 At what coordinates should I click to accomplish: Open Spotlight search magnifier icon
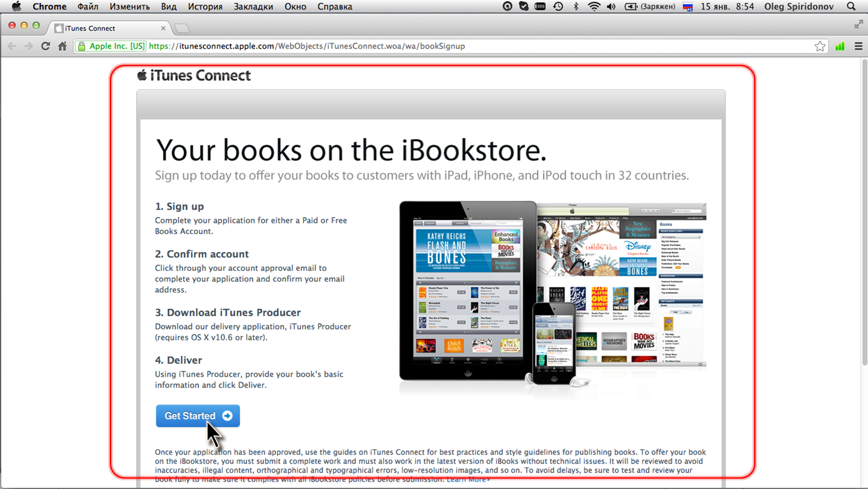[851, 6]
